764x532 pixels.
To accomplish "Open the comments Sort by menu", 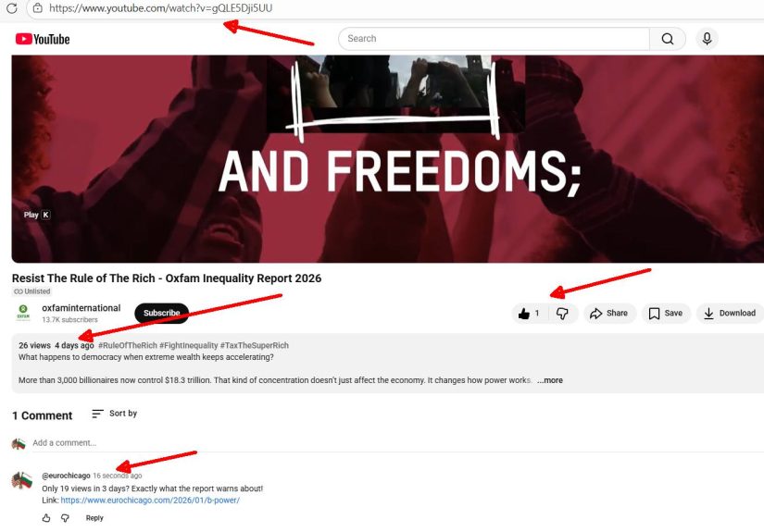I will (x=115, y=414).
